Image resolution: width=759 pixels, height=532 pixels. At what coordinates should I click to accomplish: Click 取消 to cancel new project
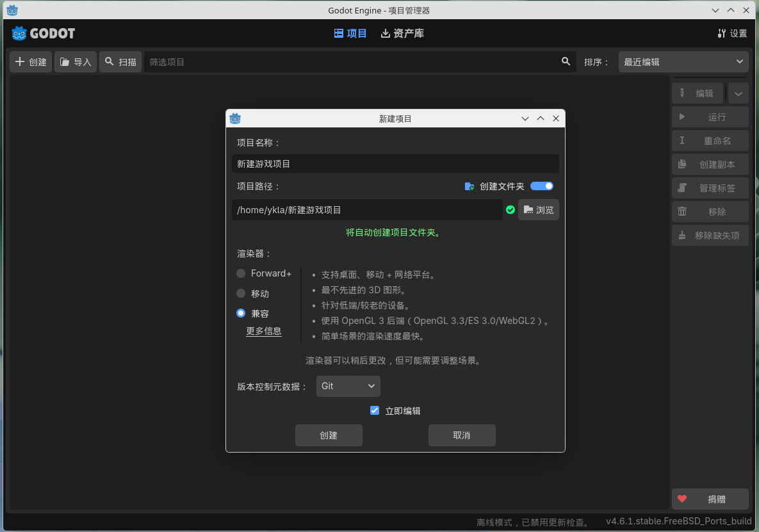(x=462, y=435)
